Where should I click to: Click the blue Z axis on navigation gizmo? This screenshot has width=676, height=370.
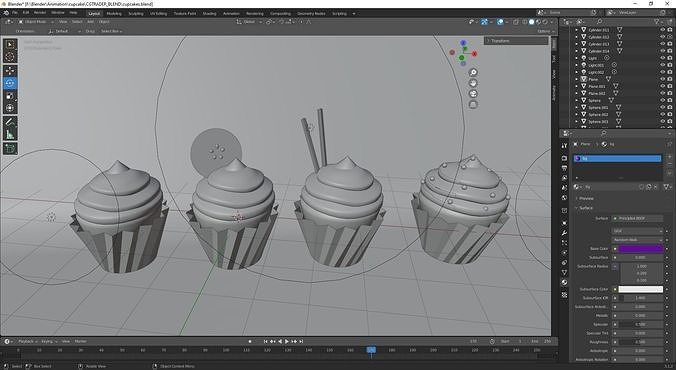(x=463, y=43)
